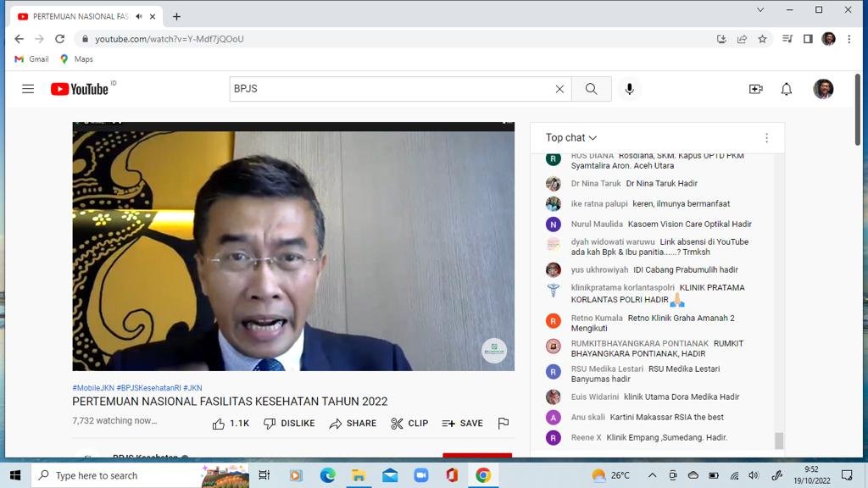This screenshot has width=868, height=488.
Task: Mute the tab with the speaker icon
Action: click(x=139, y=17)
